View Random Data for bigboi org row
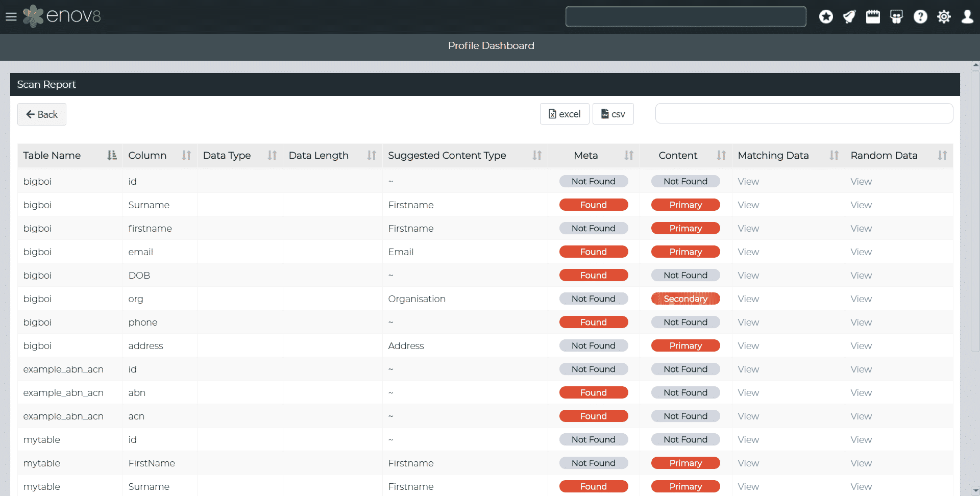980x496 pixels. [861, 299]
